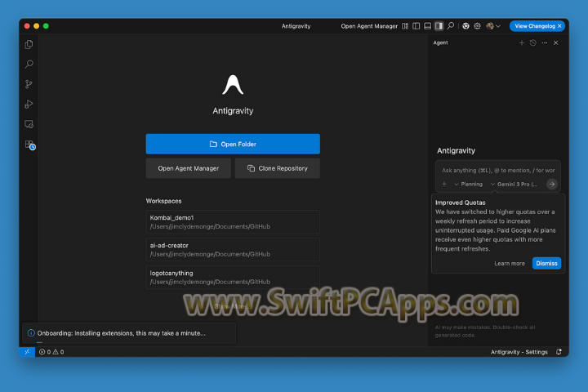Screen dimensions: 588x392
Task: Click the Antigravity logo on welcome page
Action: pyautogui.click(x=233, y=85)
